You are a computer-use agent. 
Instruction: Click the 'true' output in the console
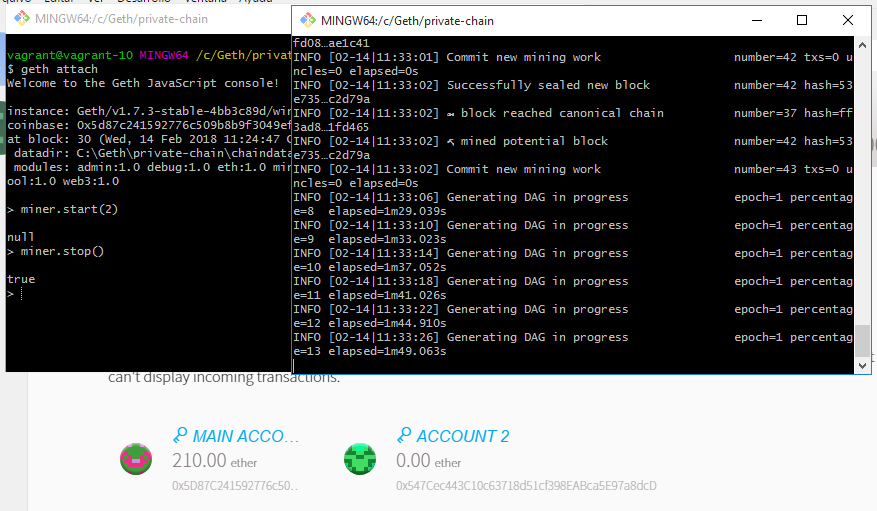(x=21, y=279)
